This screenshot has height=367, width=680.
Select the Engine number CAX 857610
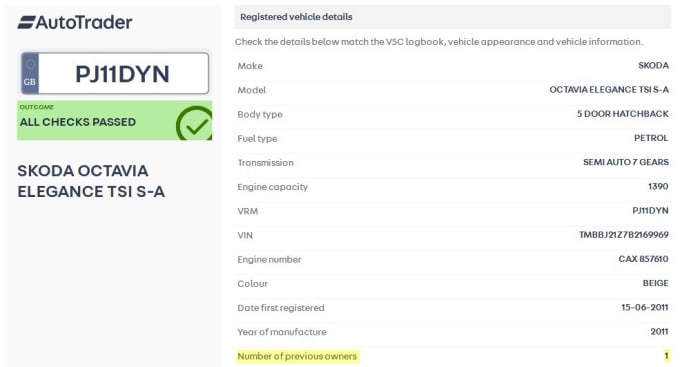tap(643, 259)
